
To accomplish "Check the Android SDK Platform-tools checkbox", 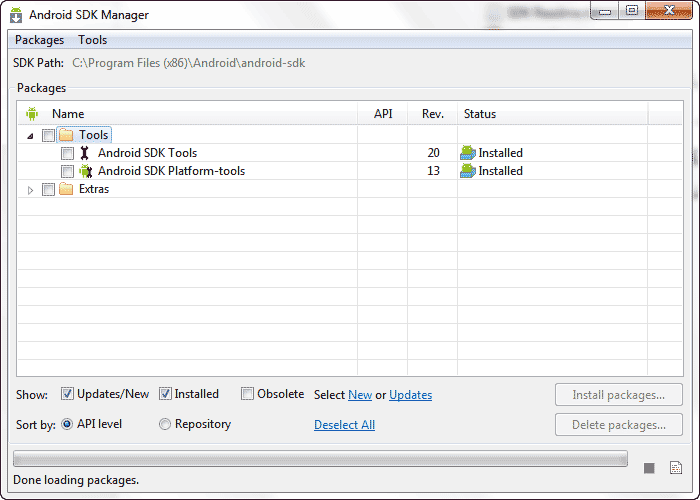I will point(67,171).
